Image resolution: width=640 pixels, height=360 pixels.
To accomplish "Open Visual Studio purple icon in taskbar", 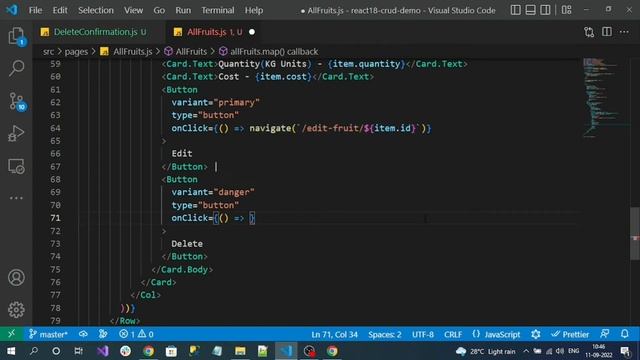I will tap(103, 351).
